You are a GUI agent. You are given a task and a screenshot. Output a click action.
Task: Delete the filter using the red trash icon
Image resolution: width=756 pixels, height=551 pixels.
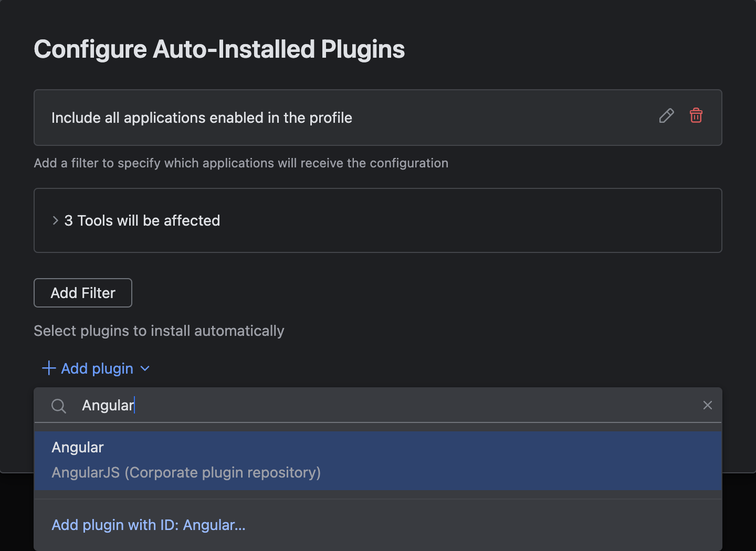(696, 116)
